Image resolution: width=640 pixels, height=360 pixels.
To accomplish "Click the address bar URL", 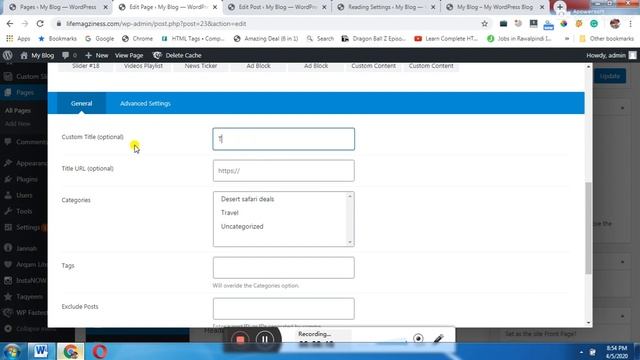I will tap(156, 24).
